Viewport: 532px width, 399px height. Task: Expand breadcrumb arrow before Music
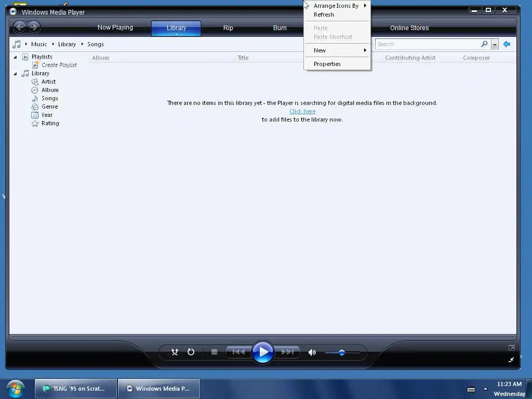[26, 44]
